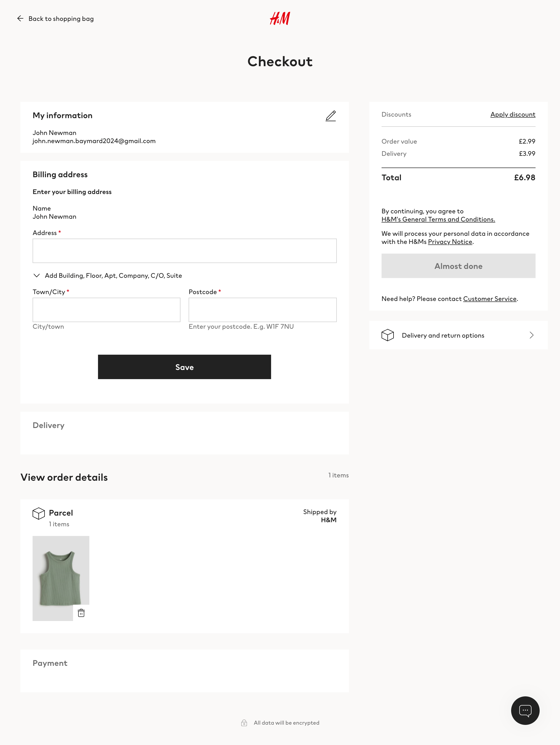Open Delivery and return options via its chevron
Screen dimensions: 560x745
coord(531,335)
